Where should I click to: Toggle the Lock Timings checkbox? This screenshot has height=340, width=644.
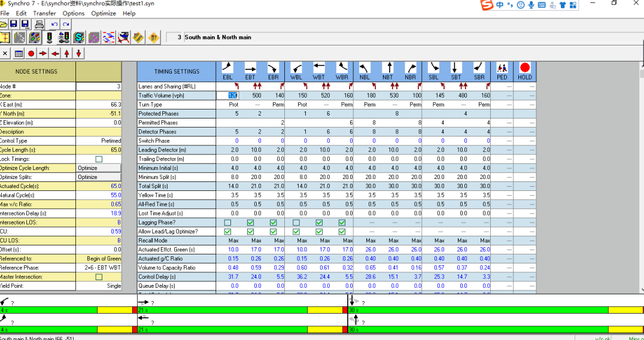coord(99,159)
